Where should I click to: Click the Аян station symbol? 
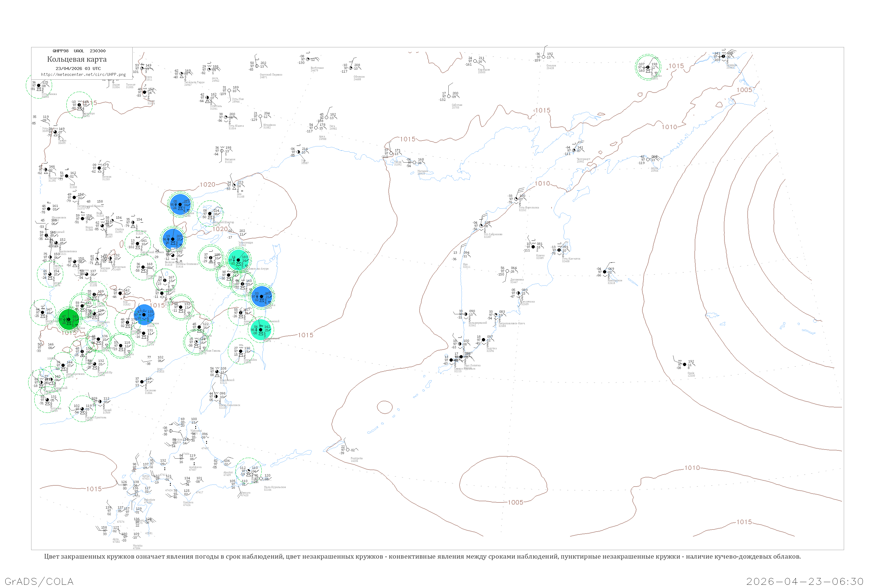coord(234,185)
